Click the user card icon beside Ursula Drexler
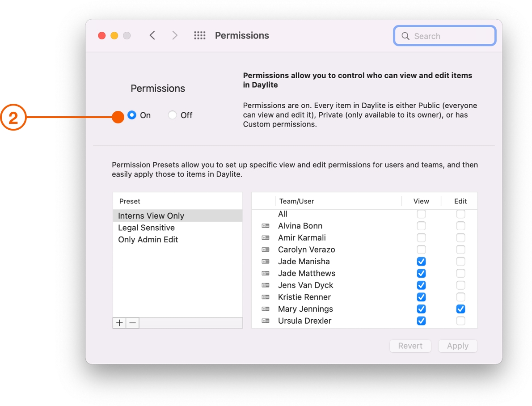Screen dimensions: 532x406 coord(266,321)
